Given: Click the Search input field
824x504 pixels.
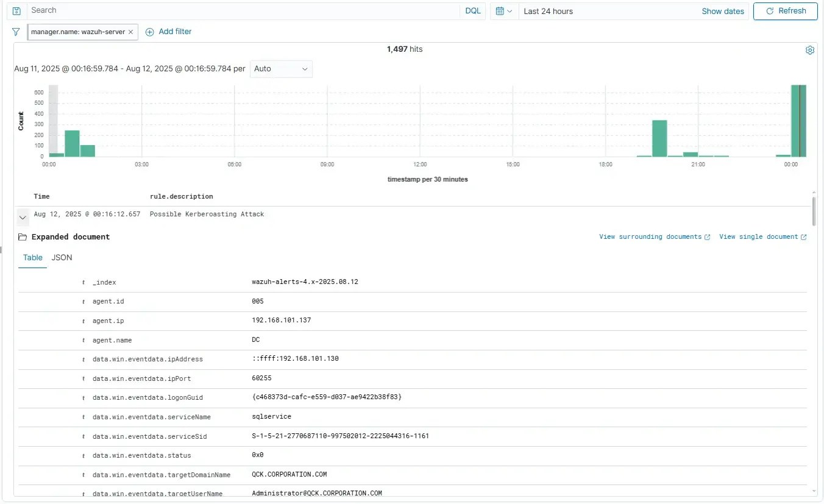Looking at the screenshot, I should (x=244, y=10).
